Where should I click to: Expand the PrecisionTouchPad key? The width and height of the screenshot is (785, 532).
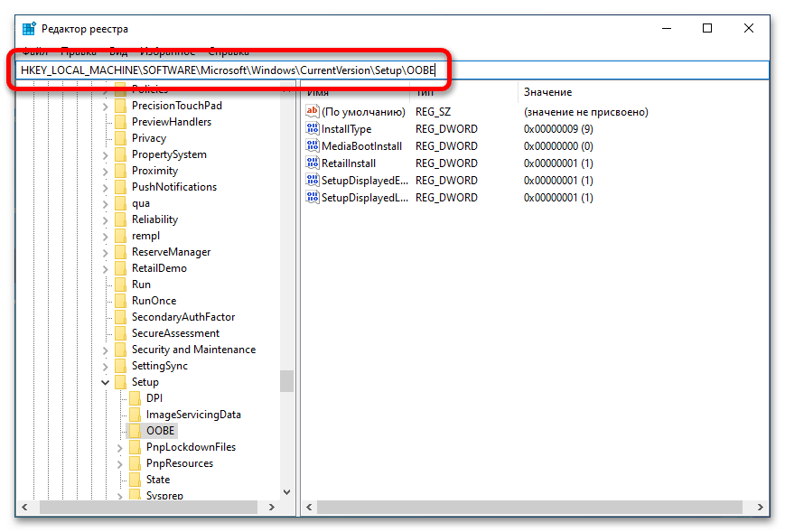(x=105, y=106)
